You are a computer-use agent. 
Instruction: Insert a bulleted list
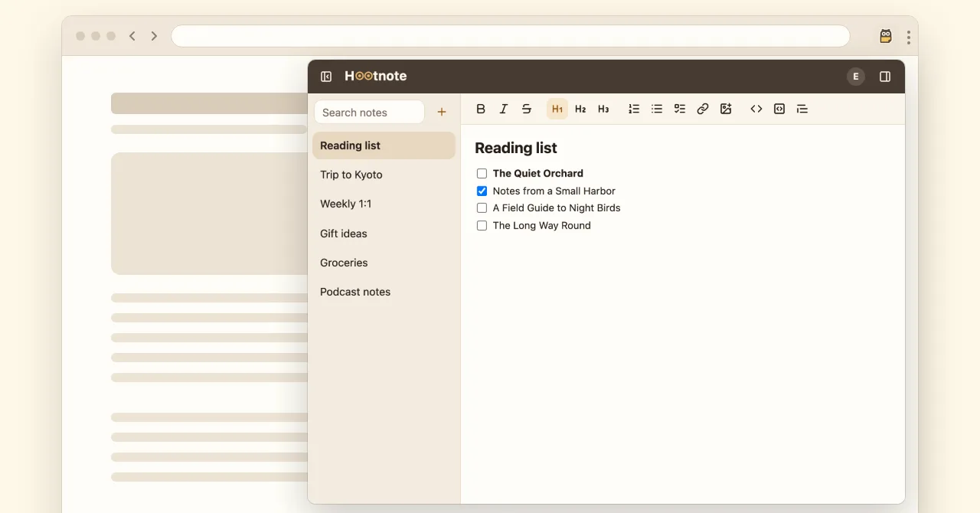(657, 109)
